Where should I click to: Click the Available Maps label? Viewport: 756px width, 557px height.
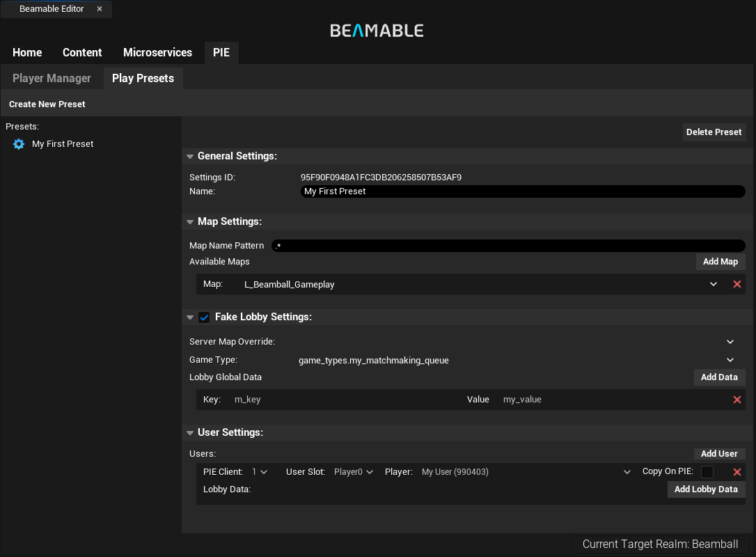tap(219, 261)
